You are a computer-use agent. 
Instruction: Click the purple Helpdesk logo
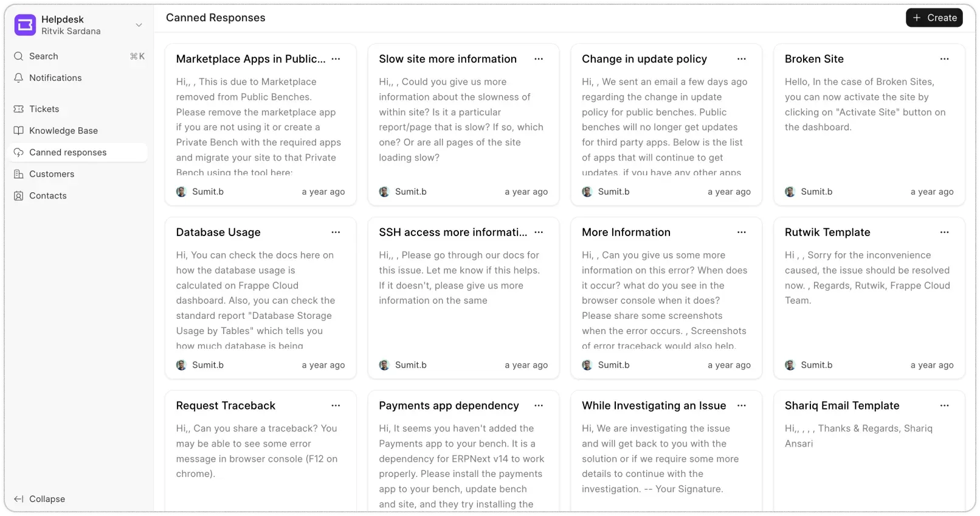click(25, 25)
